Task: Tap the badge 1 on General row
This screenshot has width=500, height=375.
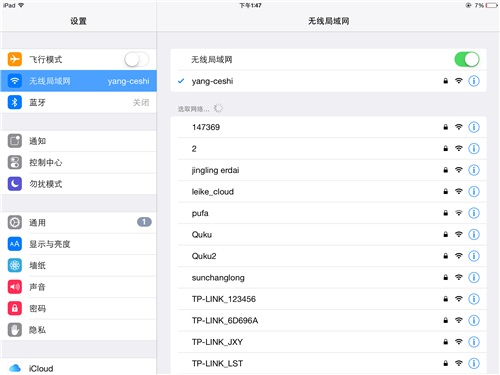Action: [x=144, y=222]
